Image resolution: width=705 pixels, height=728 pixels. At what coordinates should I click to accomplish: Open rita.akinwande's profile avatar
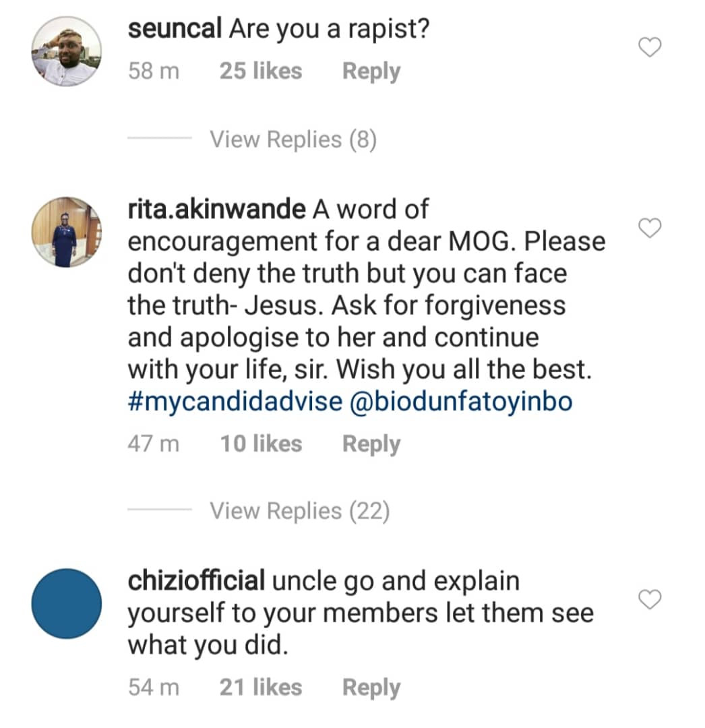[67, 232]
